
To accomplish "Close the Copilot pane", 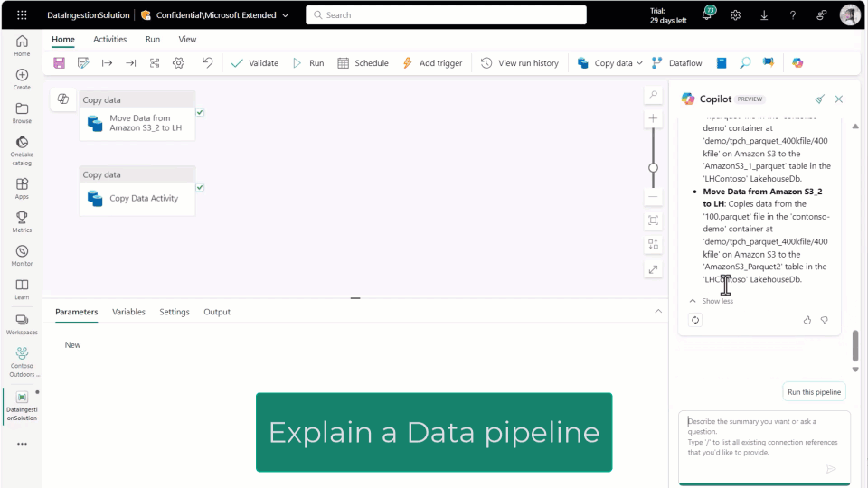I will point(839,99).
